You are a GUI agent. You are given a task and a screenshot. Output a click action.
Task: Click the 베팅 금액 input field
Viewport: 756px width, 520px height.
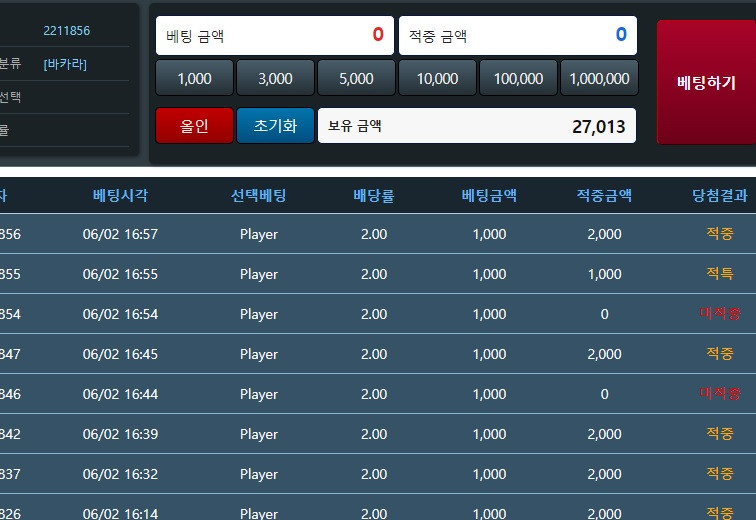274,36
